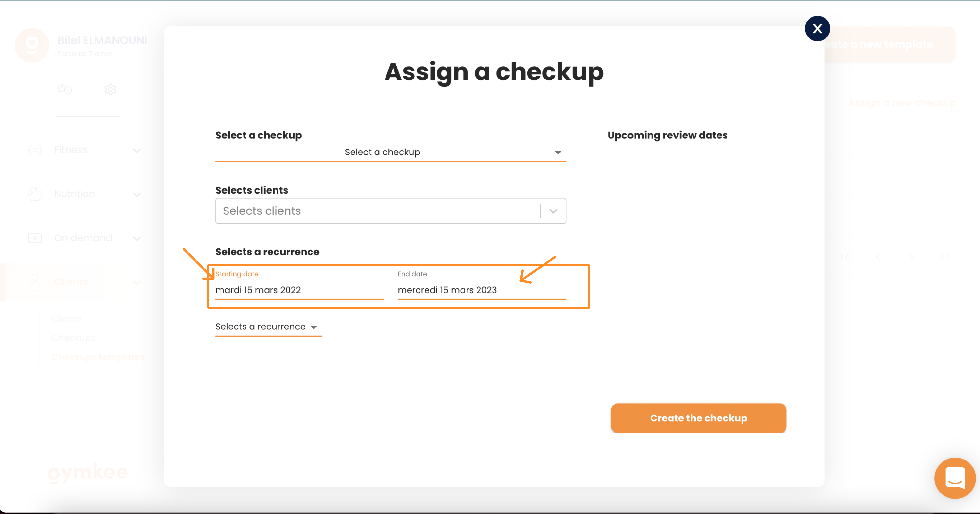Click the Clients person icon
This screenshot has width=980, height=514.
click(35, 282)
